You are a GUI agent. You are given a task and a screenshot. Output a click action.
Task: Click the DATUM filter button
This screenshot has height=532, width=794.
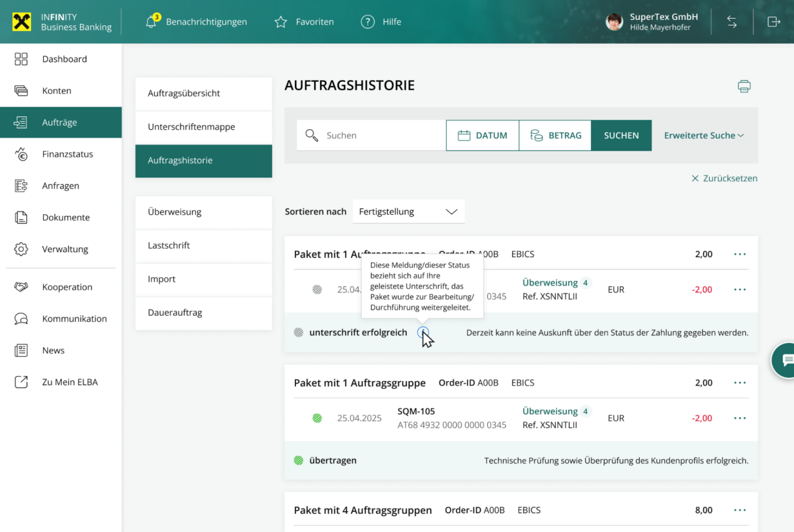pyautogui.click(x=483, y=136)
